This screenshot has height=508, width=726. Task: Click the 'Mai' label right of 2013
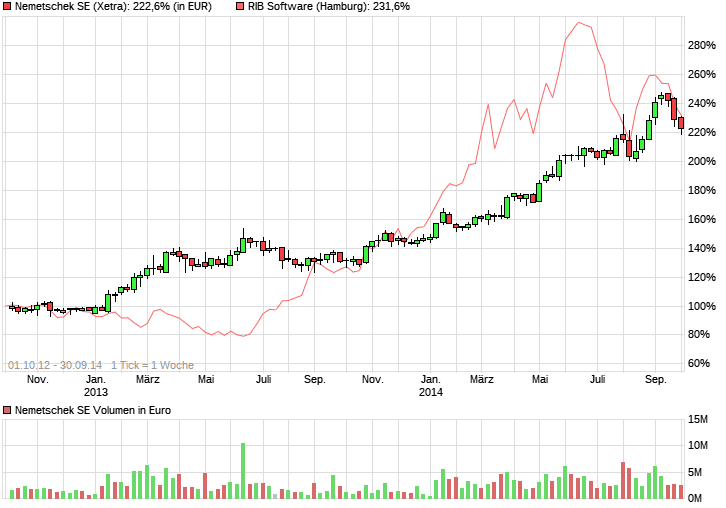pyautogui.click(x=206, y=380)
